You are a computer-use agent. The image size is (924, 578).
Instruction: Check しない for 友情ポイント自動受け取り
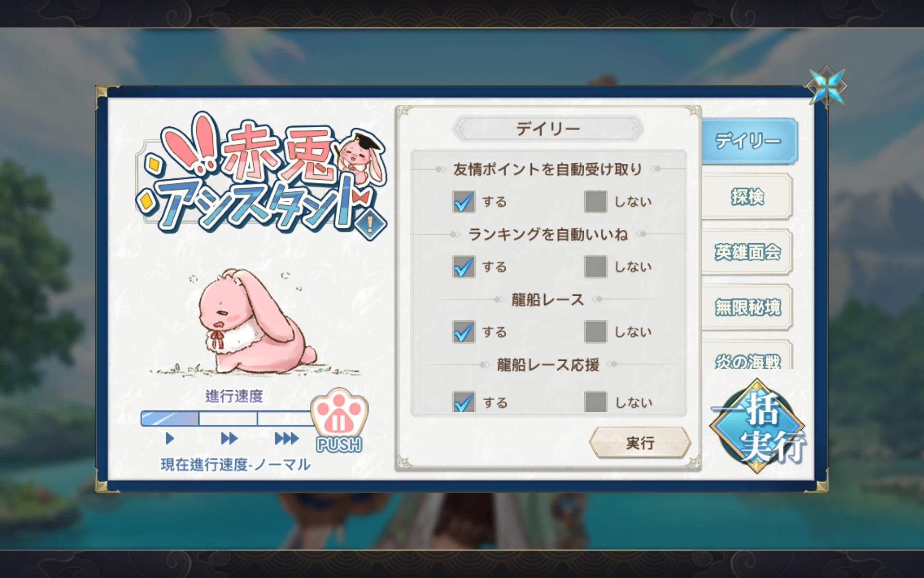tap(596, 201)
